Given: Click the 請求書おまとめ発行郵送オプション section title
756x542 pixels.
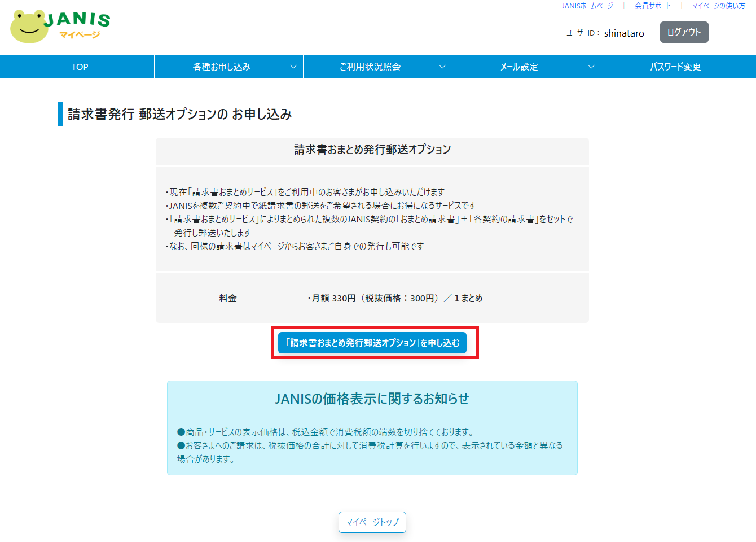Looking at the screenshot, I should (x=372, y=150).
